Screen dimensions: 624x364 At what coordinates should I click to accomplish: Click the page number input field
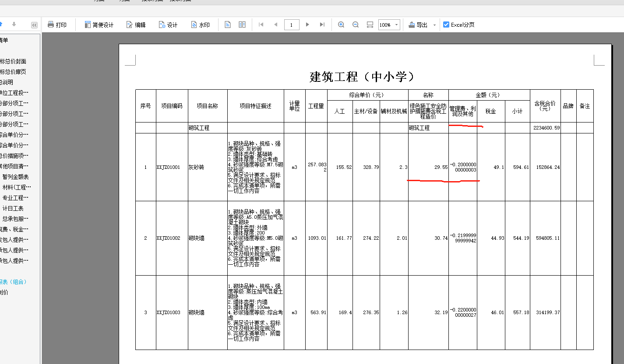click(x=292, y=25)
